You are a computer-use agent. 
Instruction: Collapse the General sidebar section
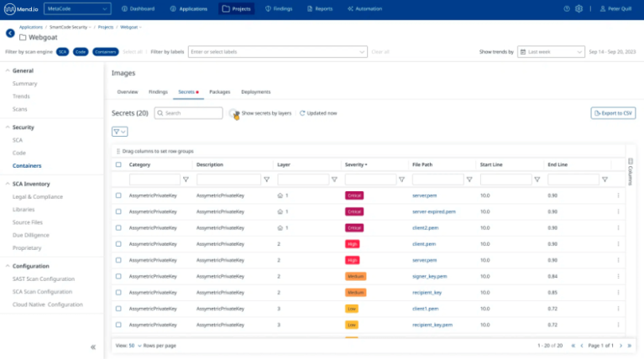click(8, 70)
